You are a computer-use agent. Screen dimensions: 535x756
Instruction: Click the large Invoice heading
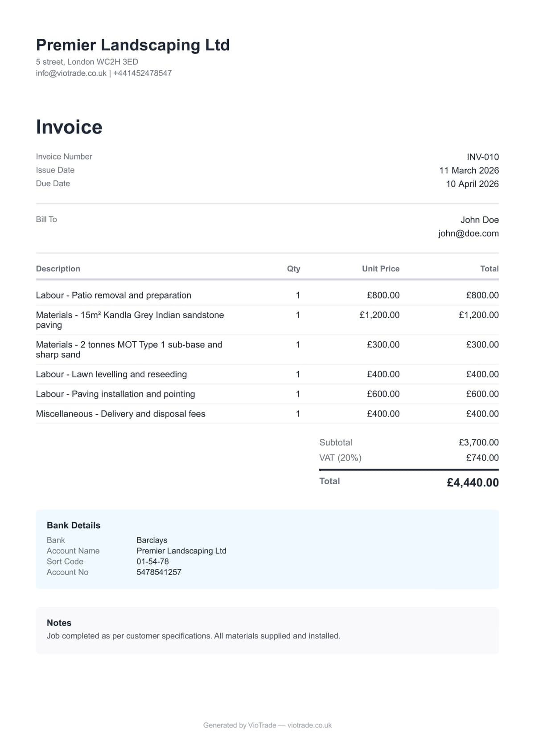tap(69, 127)
